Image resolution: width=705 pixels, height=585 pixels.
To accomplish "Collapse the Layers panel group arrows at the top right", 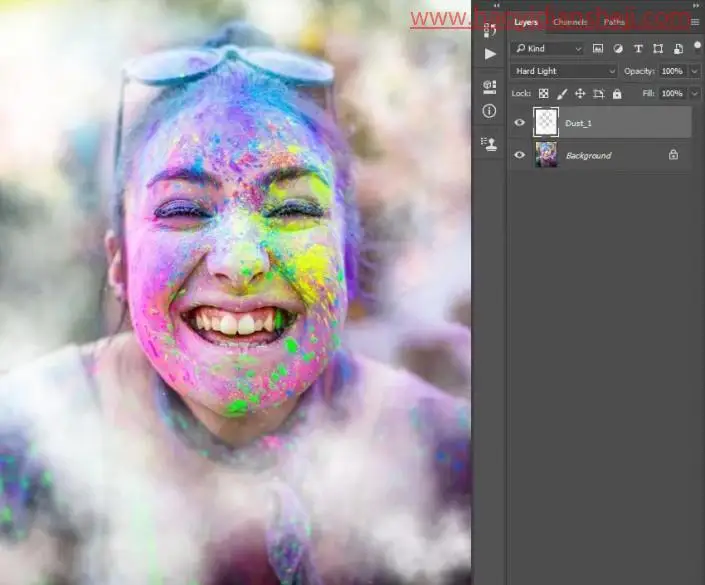I will pyautogui.click(x=696, y=5).
